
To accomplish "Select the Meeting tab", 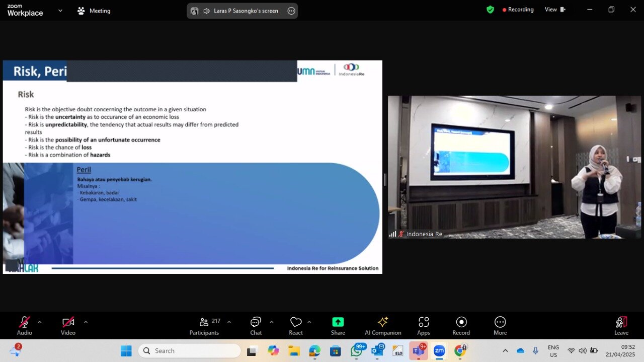I will coord(94,11).
